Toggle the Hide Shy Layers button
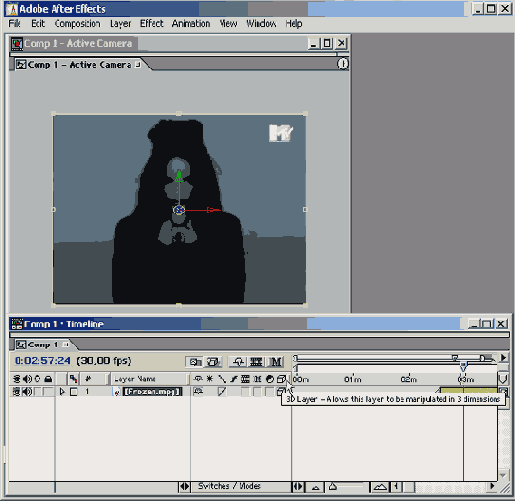This screenshot has width=515, height=501. (238, 362)
